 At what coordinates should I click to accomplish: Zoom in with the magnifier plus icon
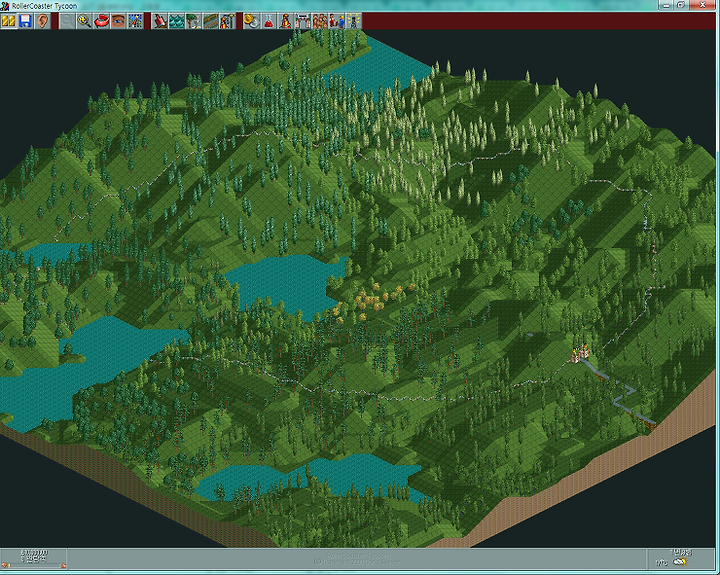tap(84, 21)
